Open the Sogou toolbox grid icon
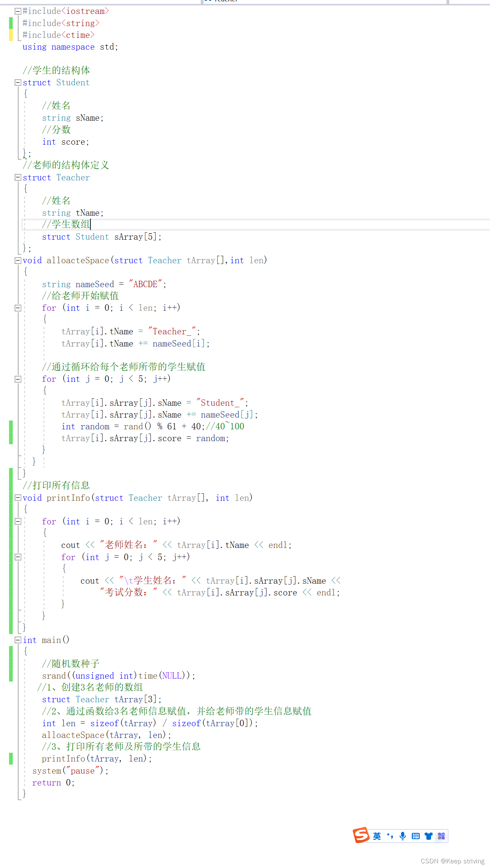 (x=441, y=836)
